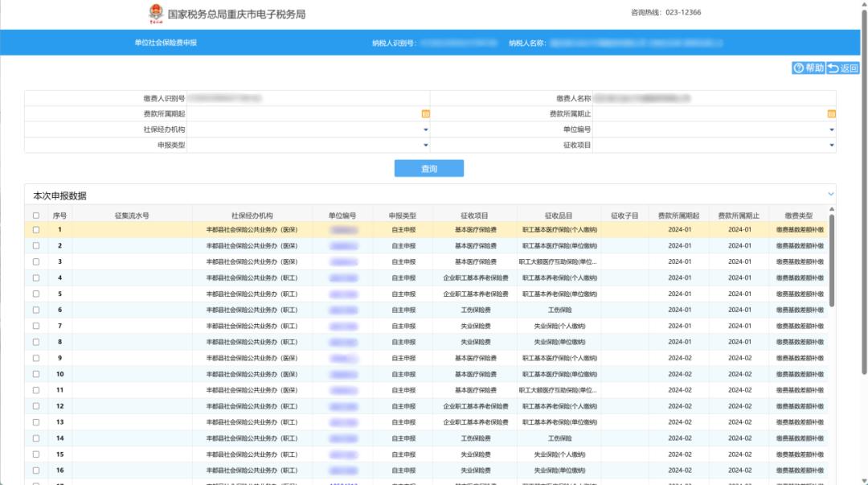The width and height of the screenshot is (868, 485).
Task: Click the 单位社会保险费申报 page title
Action: pyautogui.click(x=165, y=43)
